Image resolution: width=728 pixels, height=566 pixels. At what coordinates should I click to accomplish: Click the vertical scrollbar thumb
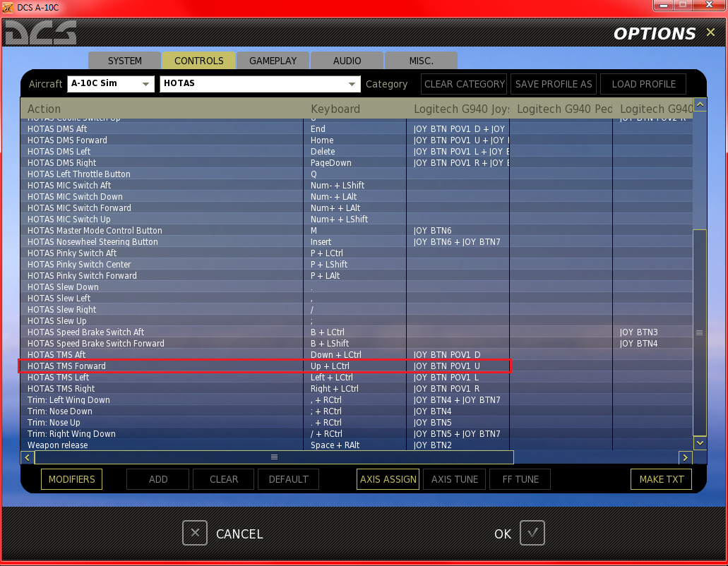[700, 332]
